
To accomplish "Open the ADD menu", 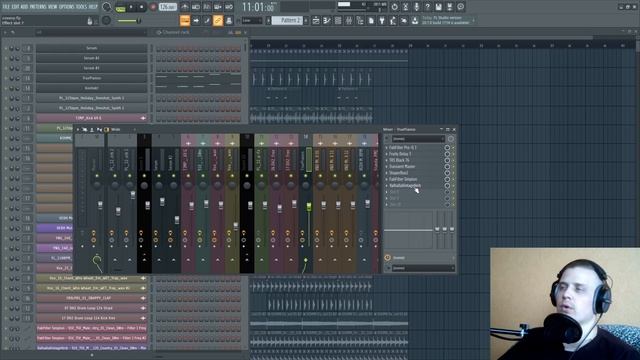I will (x=24, y=7).
